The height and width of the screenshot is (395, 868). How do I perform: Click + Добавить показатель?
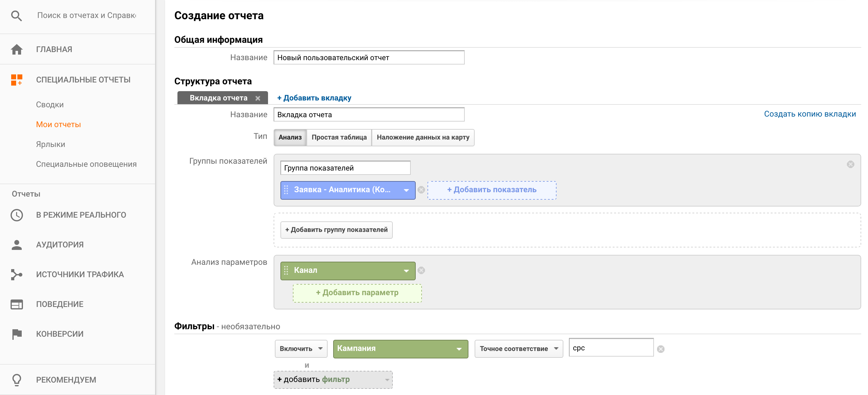click(x=492, y=190)
